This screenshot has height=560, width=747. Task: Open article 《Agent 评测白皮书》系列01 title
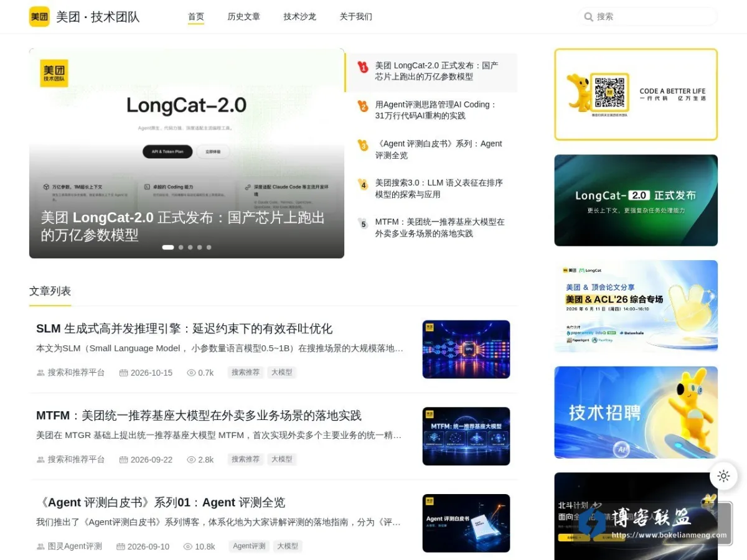point(161,503)
